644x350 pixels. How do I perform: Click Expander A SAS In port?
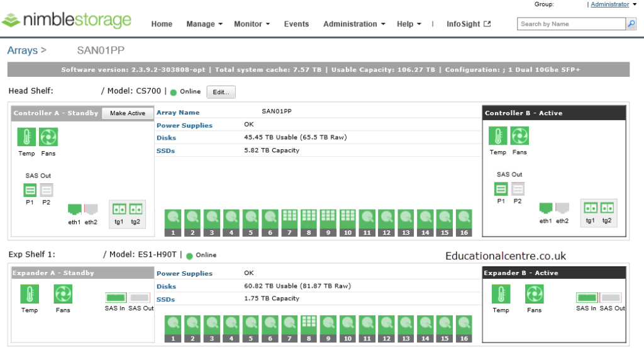point(116,297)
